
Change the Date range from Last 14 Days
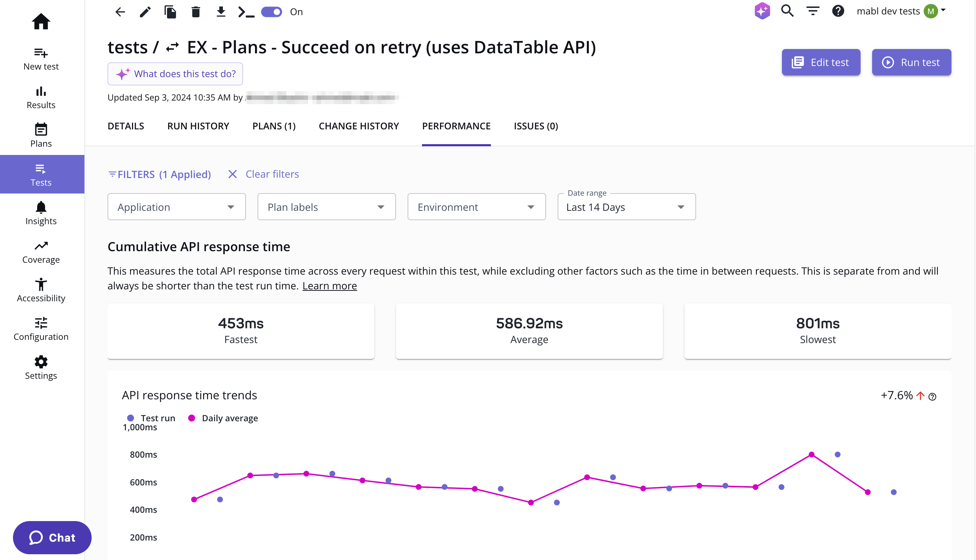point(626,206)
